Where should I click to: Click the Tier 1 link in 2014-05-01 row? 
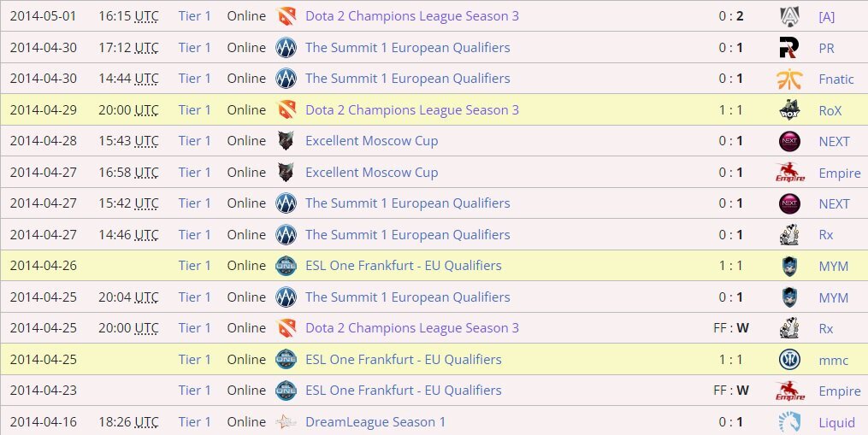coord(194,16)
